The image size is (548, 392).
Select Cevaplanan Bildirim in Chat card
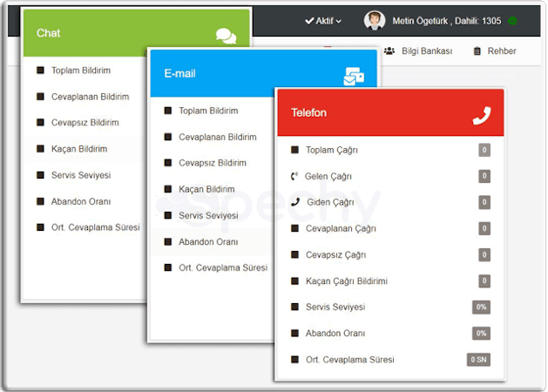[x=90, y=97]
